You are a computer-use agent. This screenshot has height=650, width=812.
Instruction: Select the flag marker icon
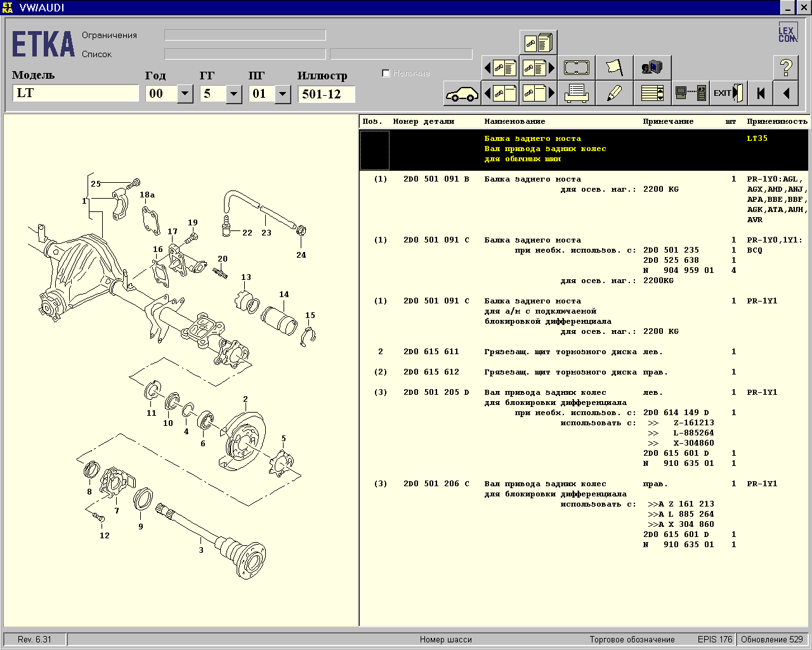click(614, 67)
